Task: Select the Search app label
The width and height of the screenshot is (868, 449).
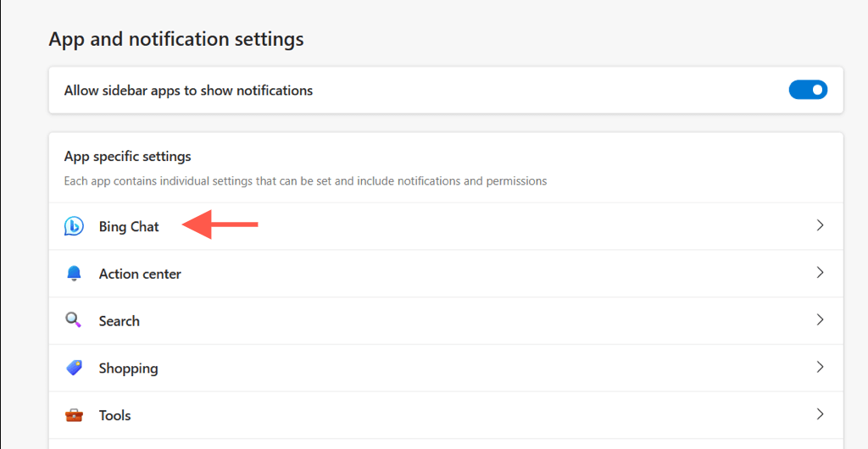Action: [119, 321]
